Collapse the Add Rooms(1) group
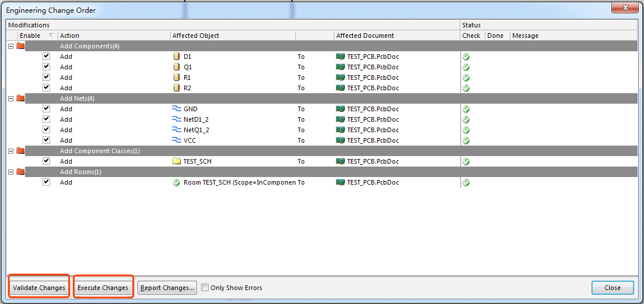This screenshot has width=644, height=304. pyautogui.click(x=10, y=172)
